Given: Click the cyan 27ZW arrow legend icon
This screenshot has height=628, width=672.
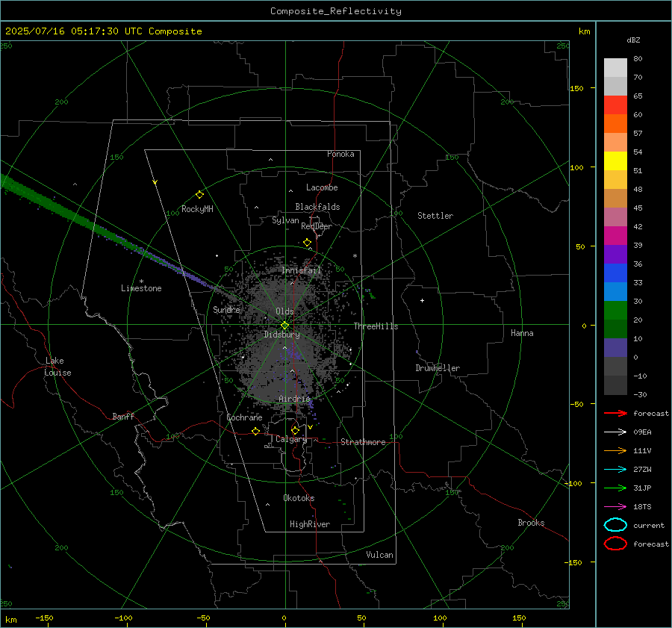Looking at the screenshot, I should [x=615, y=470].
